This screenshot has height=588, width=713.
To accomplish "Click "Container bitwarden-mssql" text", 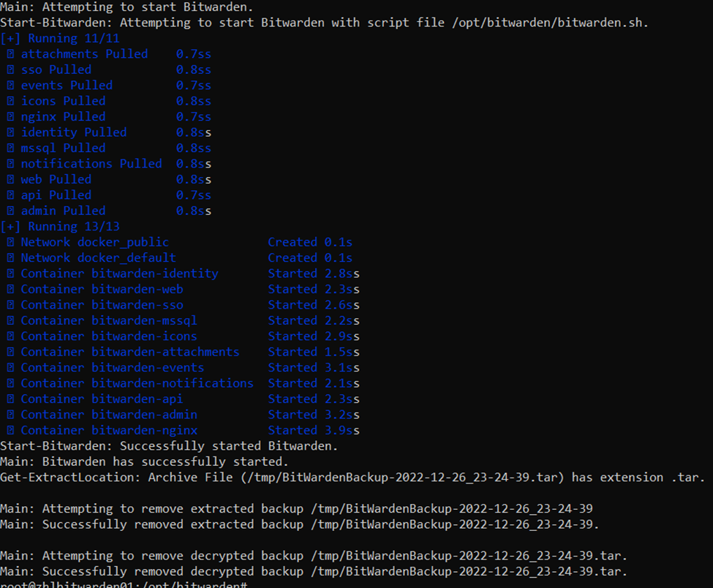I will tap(109, 320).
